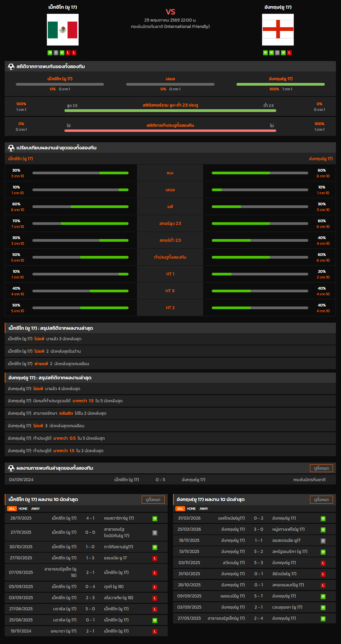The image size is (341, 644).
Task: Click L badge for 27/10/2025 Mexico match
Action: pyautogui.click(x=155, y=558)
